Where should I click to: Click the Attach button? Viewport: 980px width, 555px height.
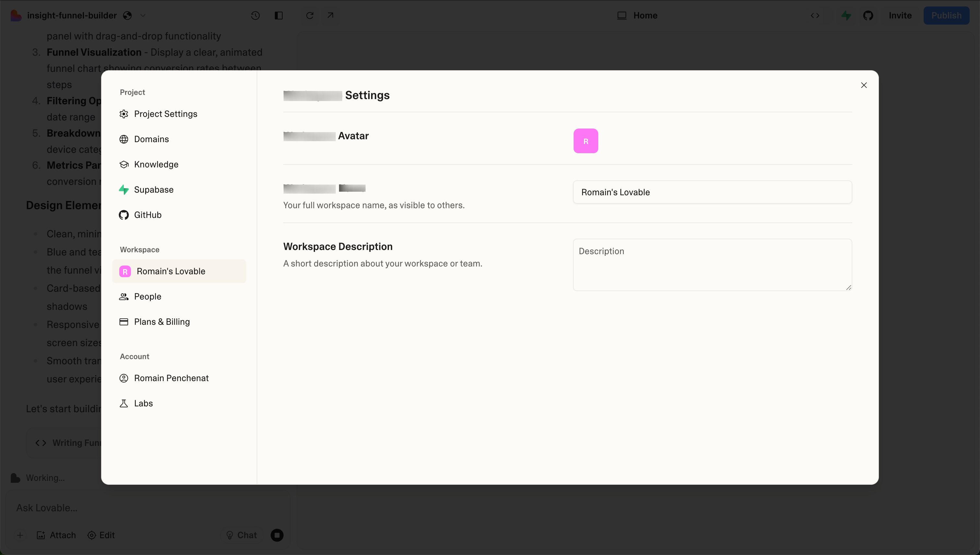click(x=56, y=535)
